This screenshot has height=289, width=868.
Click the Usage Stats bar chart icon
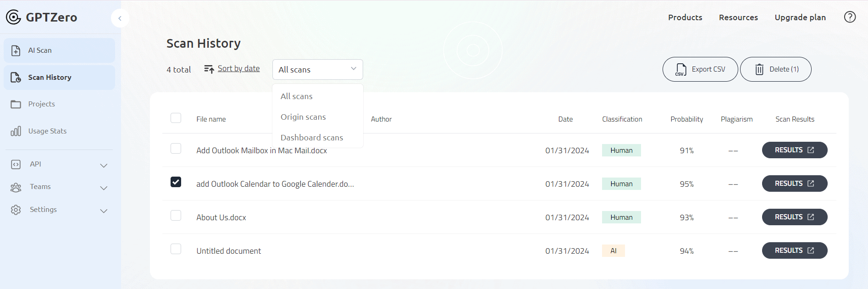pyautogui.click(x=16, y=131)
